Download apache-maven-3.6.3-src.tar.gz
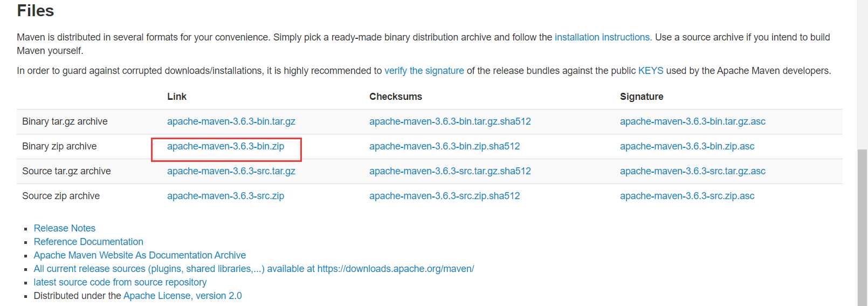 point(231,171)
